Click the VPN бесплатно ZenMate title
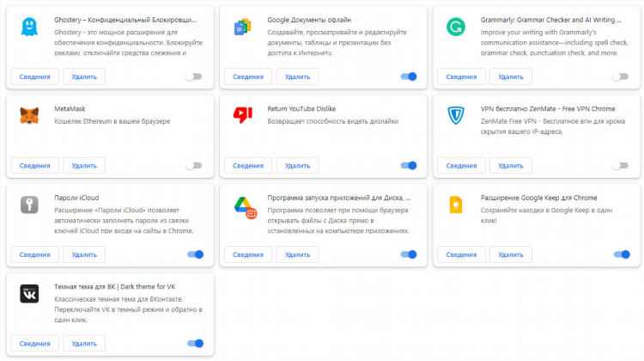This screenshot has width=644, height=361. (x=548, y=108)
